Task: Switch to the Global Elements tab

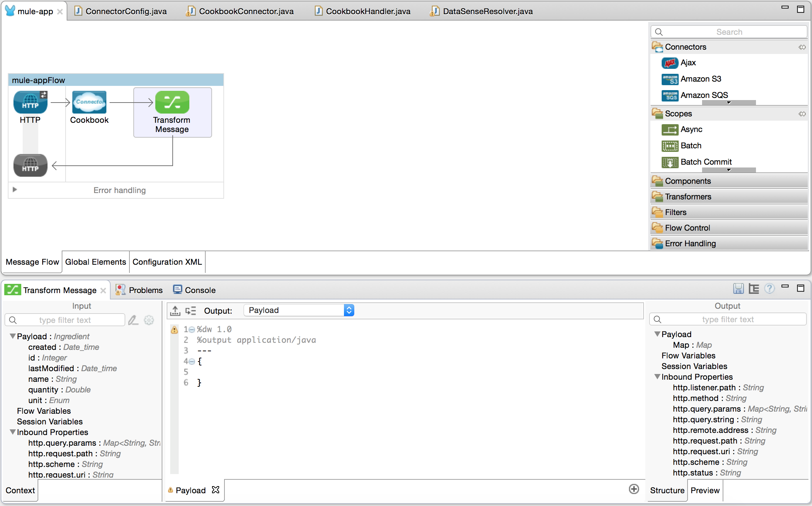Action: point(95,262)
